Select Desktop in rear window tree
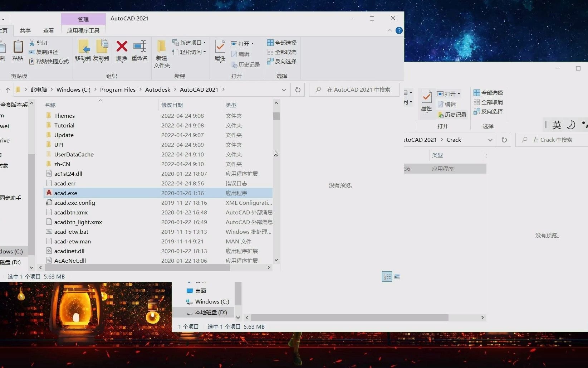 196,291
